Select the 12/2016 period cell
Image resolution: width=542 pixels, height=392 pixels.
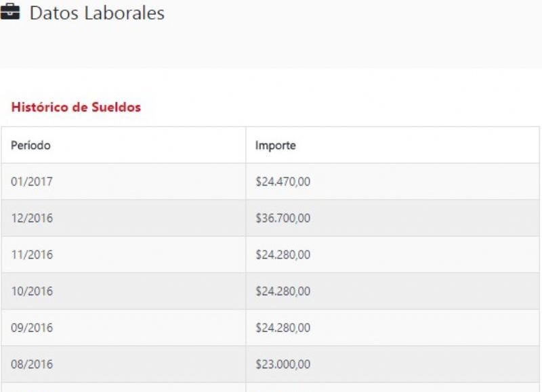point(123,218)
